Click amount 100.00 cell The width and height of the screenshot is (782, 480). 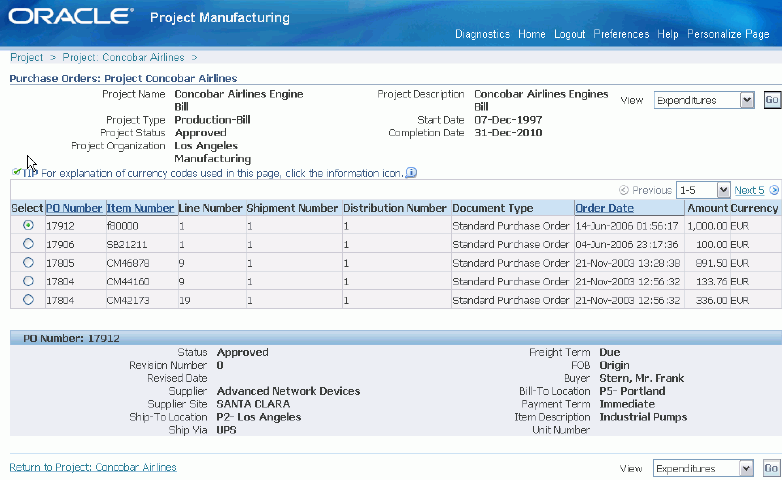712,244
